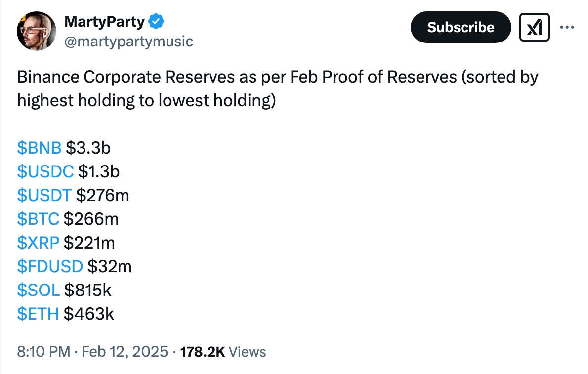Select the $USDT cashtag
Viewport: 588px width, 374px height.
44,195
